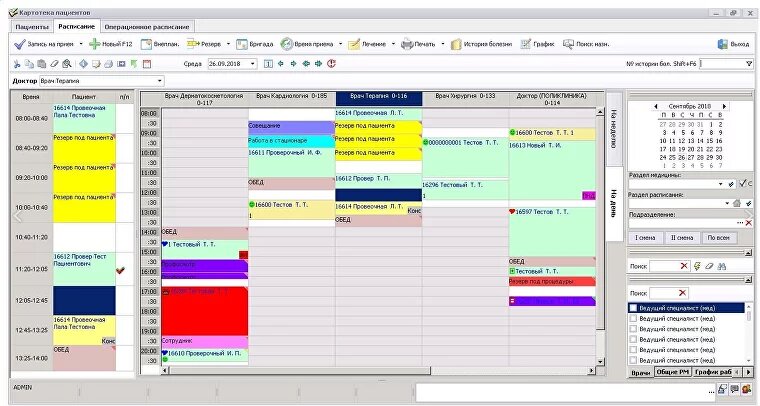Viewport: 760px width, 406px height.
Task: Switch to the График раб bottom tab
Action: (x=712, y=372)
